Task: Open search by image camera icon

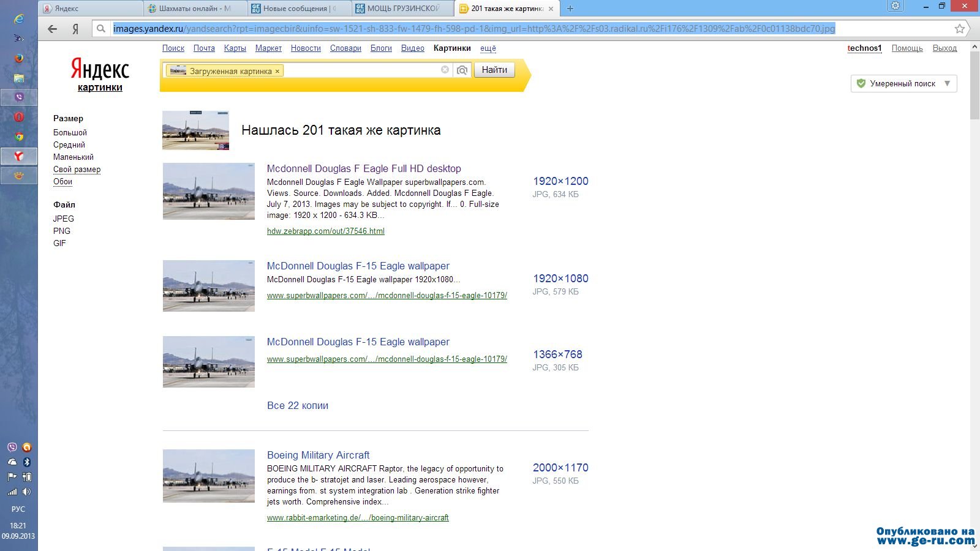Action: pyautogui.click(x=462, y=70)
